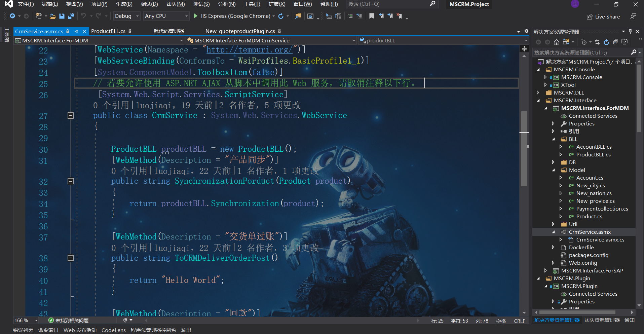Click editor settings gear icon

pos(526,31)
